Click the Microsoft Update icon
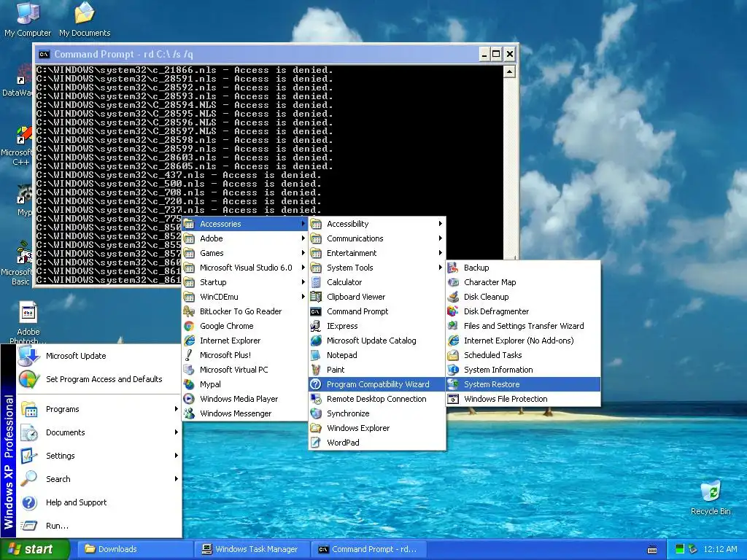 click(28, 356)
